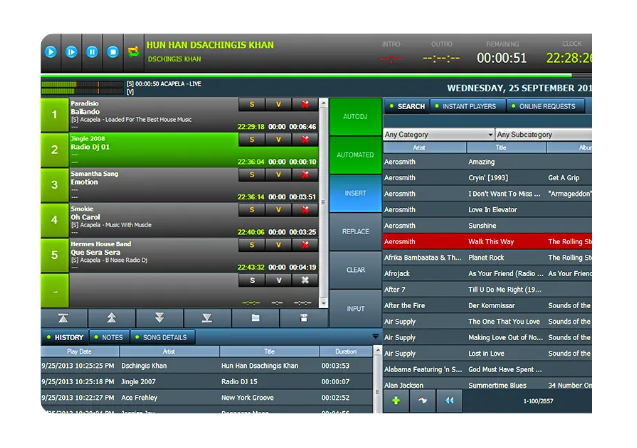Click the open playlist folder icon
637x448 pixels.
tap(255, 318)
